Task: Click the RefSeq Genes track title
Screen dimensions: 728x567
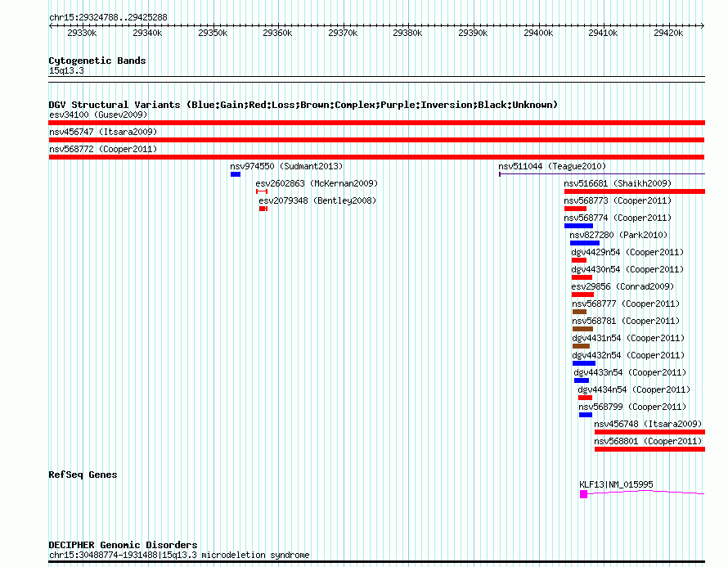Action: 83,475
